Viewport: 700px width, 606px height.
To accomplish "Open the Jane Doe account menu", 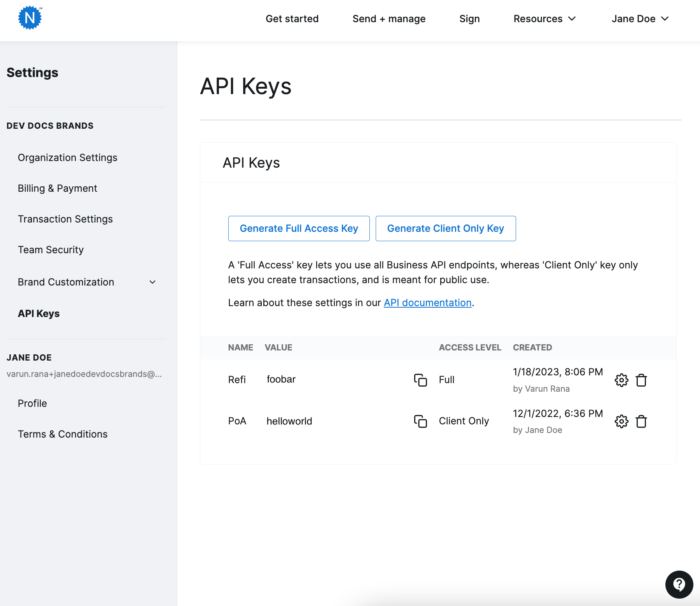I will click(640, 19).
